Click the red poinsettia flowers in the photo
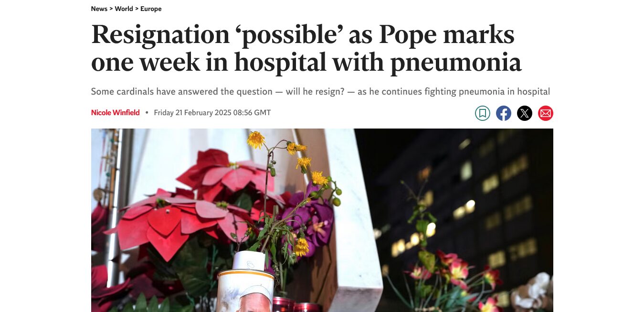Screen dimensions: 644x312 [191, 201]
